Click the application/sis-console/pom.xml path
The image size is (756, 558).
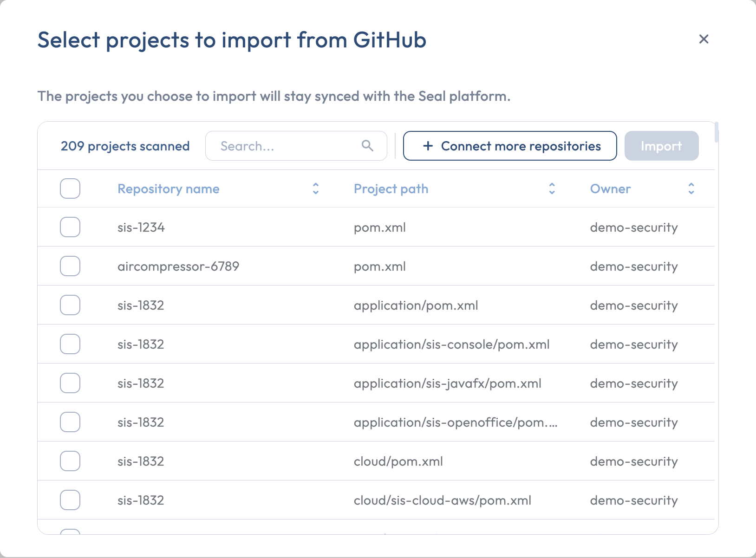pos(452,344)
